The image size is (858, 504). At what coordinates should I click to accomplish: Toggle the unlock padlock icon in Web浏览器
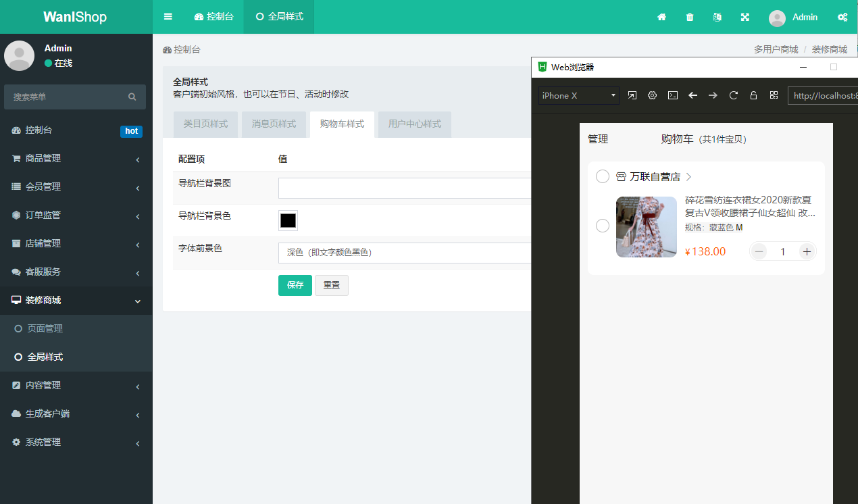[753, 95]
